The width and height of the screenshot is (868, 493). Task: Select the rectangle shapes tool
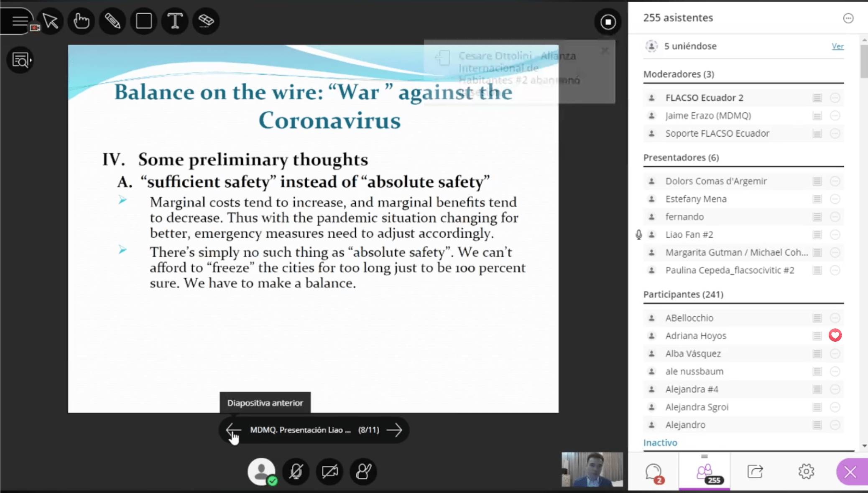pos(143,21)
